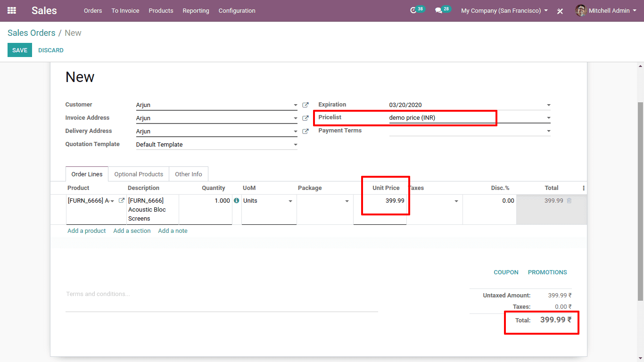This screenshot has height=362, width=644.
Task: Expand the Delivery Address dropdown
Action: click(296, 132)
